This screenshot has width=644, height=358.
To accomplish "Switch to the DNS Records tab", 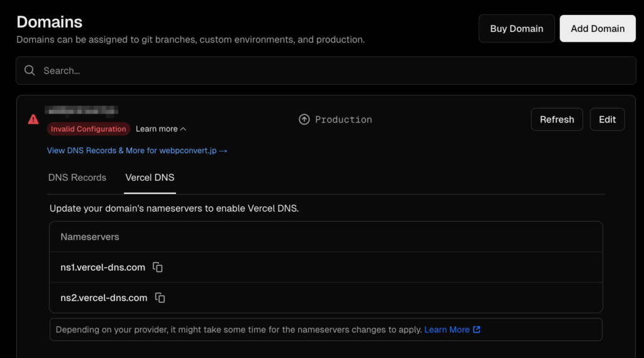I will pyautogui.click(x=77, y=178).
